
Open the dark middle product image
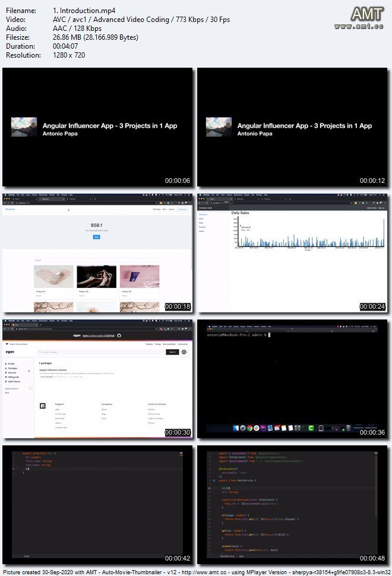coord(97,277)
